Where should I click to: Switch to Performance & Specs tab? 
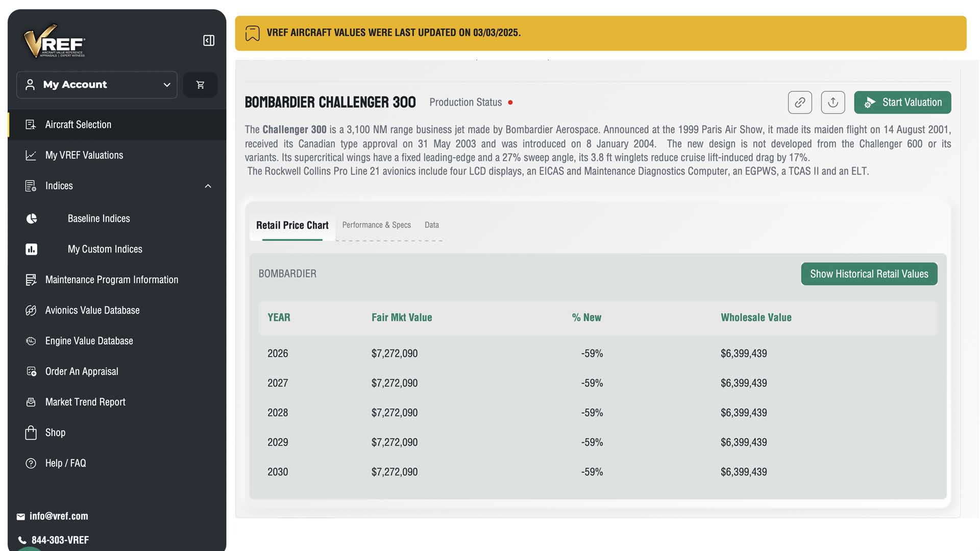[376, 225]
